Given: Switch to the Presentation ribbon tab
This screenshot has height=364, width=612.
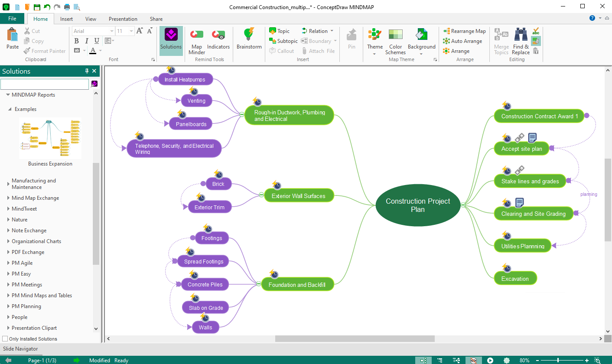Looking at the screenshot, I should [123, 19].
